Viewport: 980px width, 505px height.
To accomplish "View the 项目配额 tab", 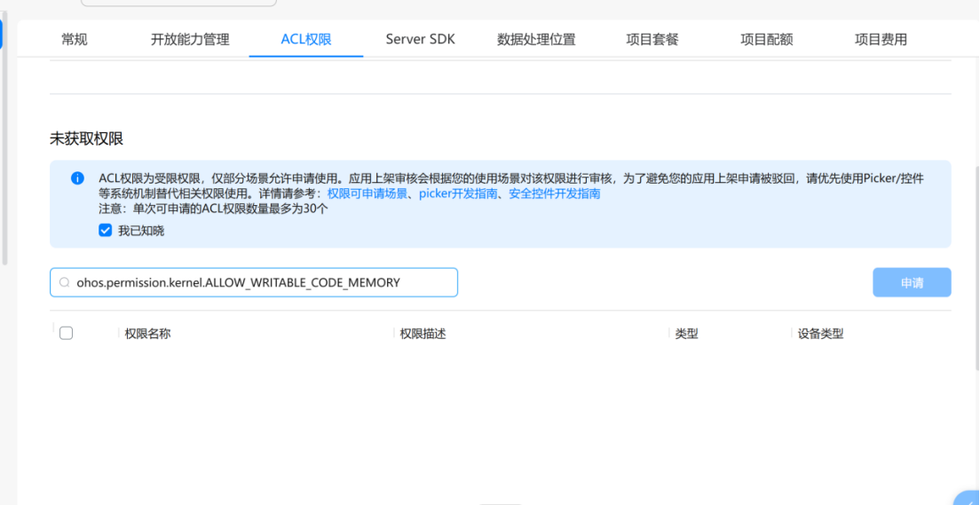I will click(767, 39).
